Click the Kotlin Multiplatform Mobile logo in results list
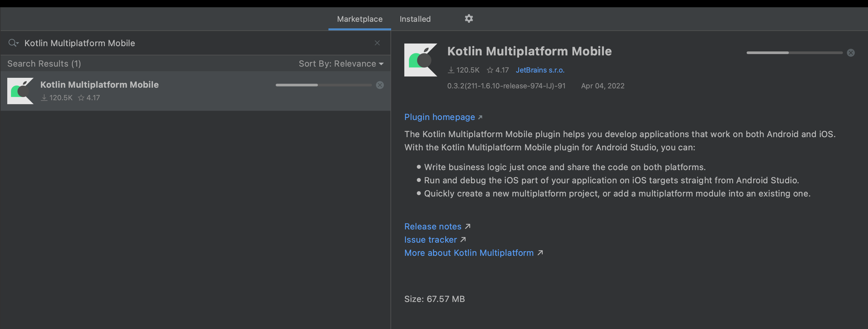868x329 pixels. point(20,91)
